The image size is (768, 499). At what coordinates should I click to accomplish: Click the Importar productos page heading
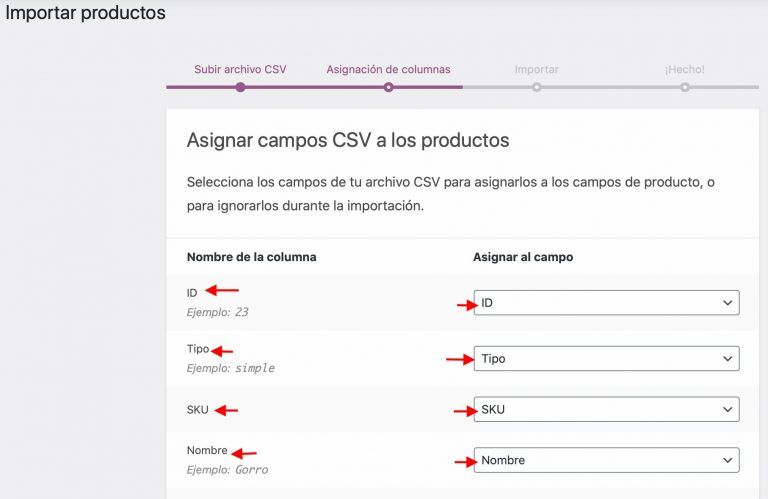85,13
